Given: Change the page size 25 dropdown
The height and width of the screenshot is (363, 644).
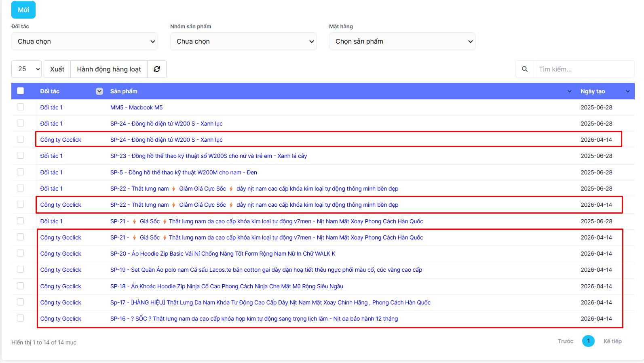Looking at the screenshot, I should click(27, 69).
